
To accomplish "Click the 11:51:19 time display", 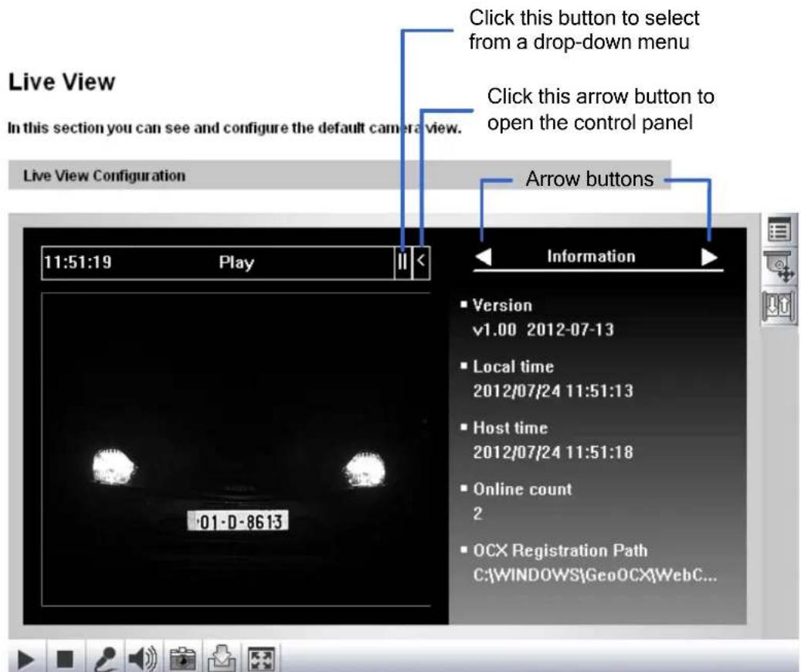I will point(77,262).
